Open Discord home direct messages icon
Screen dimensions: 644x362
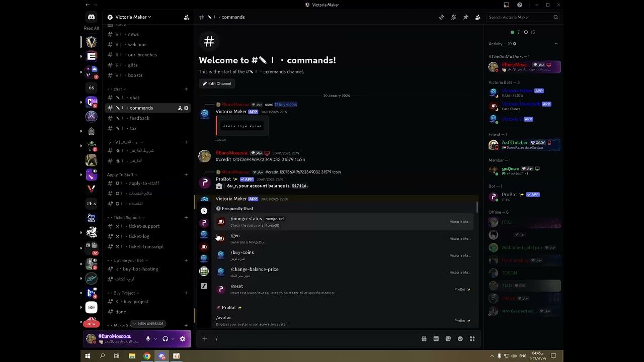[91, 17]
